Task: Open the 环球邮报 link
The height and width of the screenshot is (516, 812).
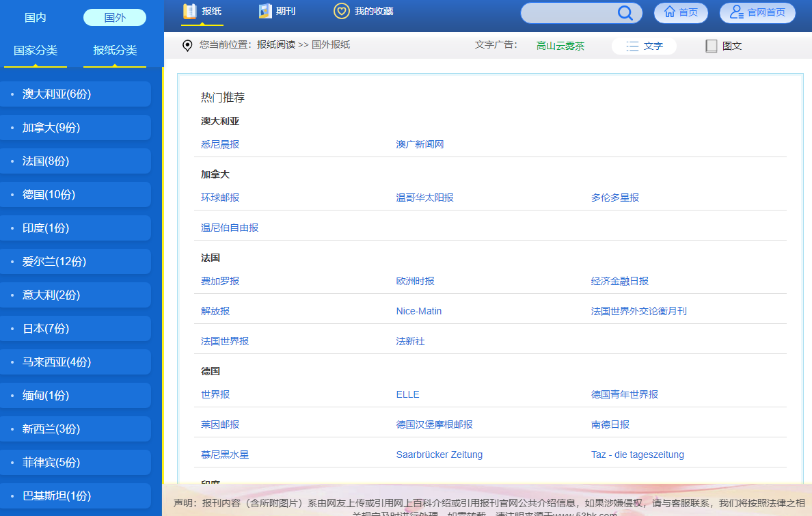Action: [x=220, y=198]
